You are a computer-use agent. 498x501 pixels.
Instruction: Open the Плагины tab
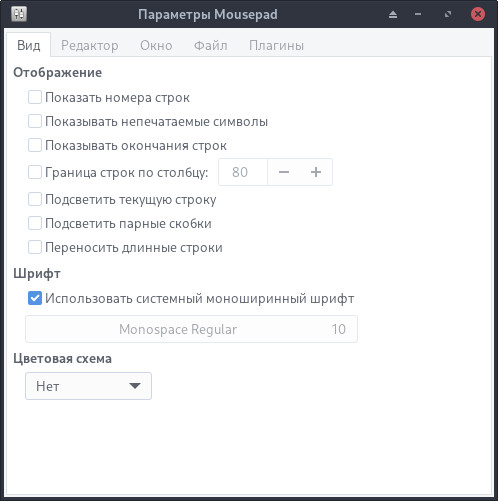click(276, 45)
